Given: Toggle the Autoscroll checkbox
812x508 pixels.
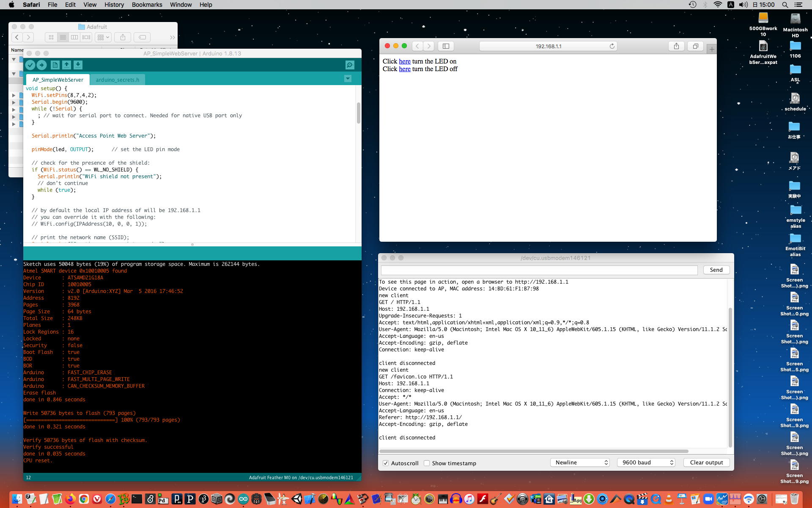Looking at the screenshot, I should tap(386, 463).
